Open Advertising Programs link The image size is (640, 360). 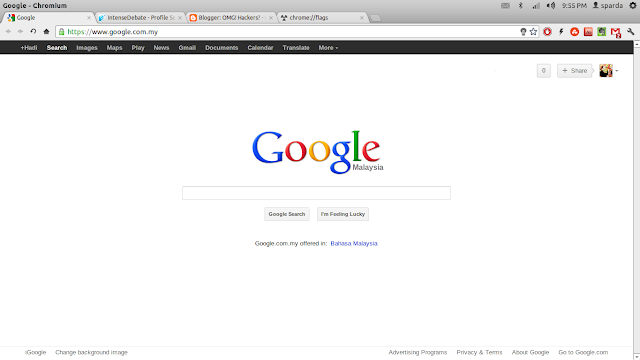click(418, 352)
